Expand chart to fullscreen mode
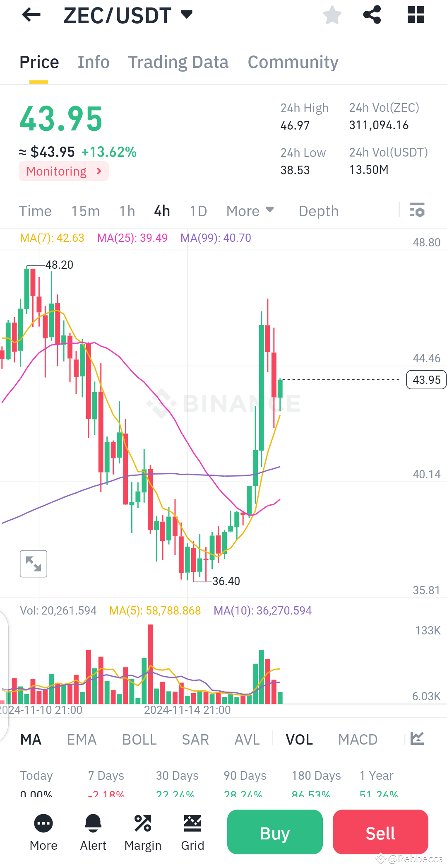 point(33,564)
